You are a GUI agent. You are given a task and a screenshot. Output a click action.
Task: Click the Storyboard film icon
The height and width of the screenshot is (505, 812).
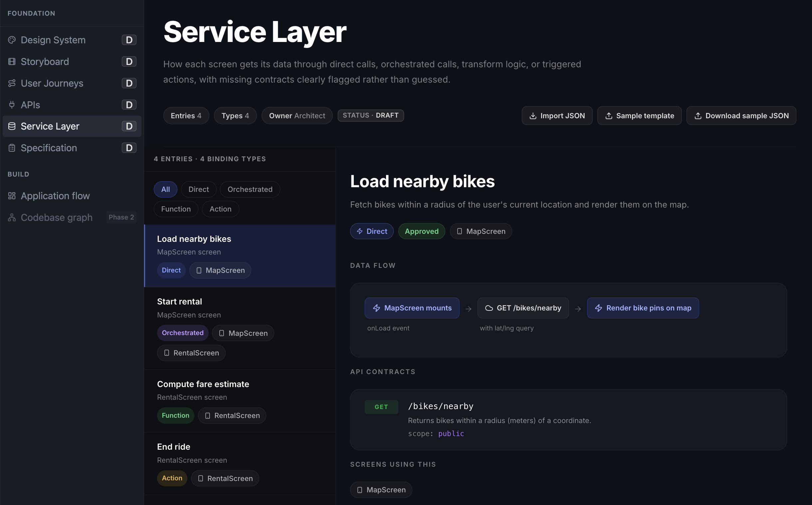point(12,61)
